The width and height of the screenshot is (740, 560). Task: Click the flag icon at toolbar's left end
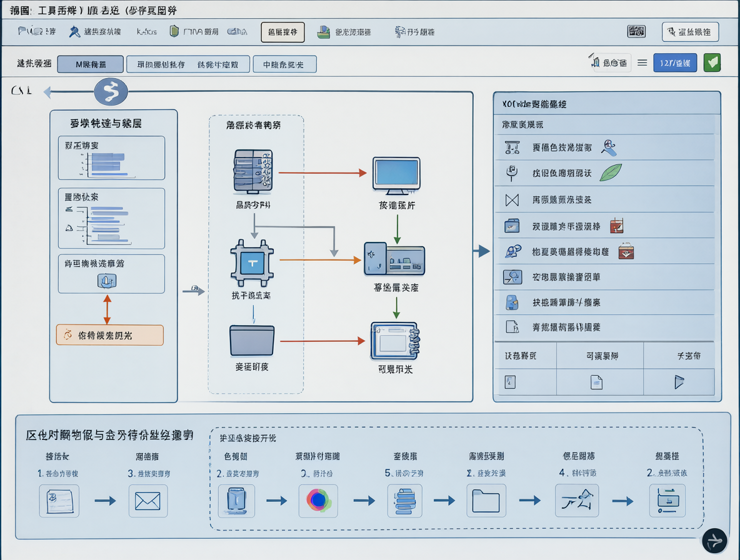(22, 31)
